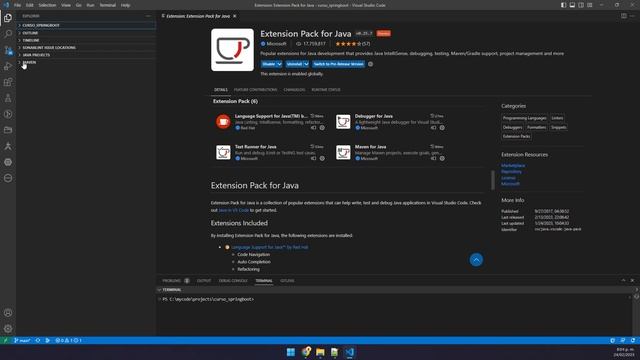640x360 pixels.
Task: Click the Language Support for Java red icon
Action: coord(223,122)
